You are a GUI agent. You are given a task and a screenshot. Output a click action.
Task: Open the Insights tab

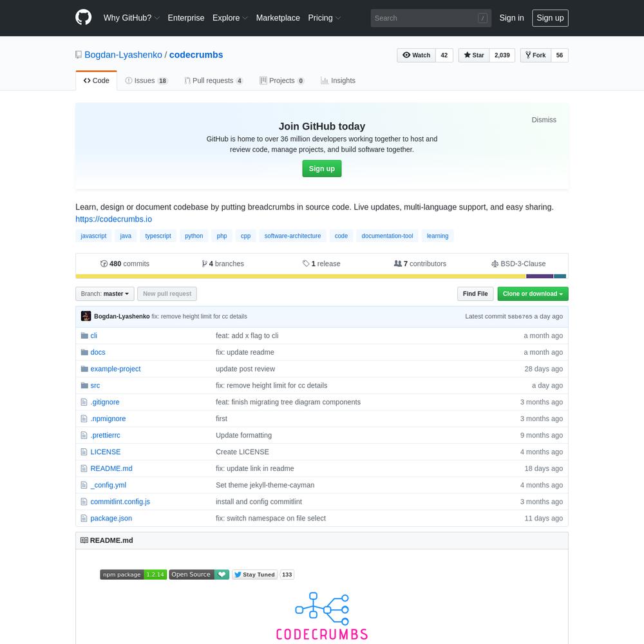click(338, 80)
